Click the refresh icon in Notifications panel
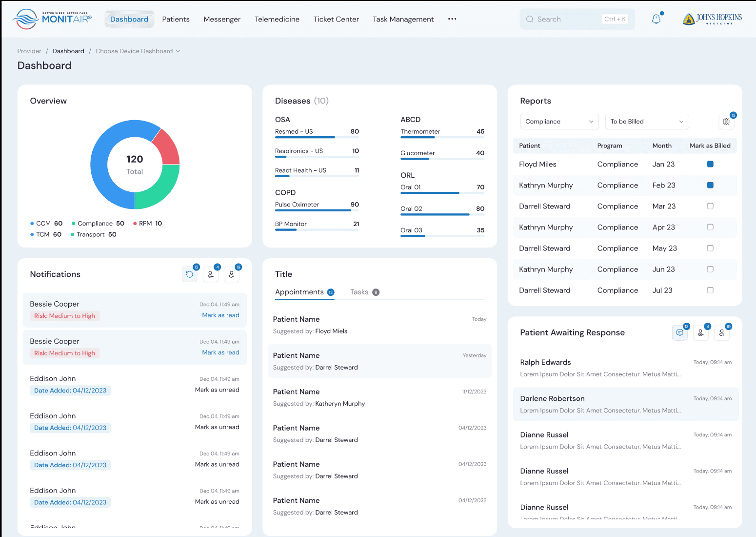 190,274
